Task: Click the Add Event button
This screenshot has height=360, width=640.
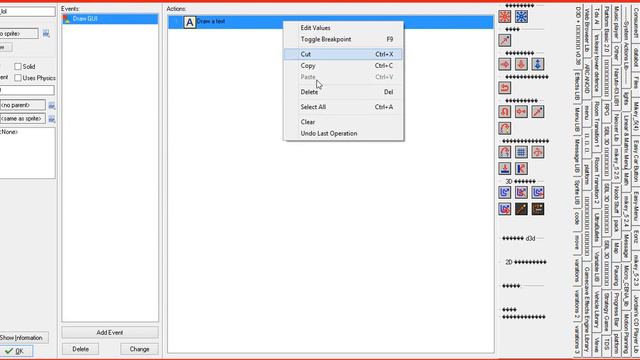Action: click(x=110, y=333)
